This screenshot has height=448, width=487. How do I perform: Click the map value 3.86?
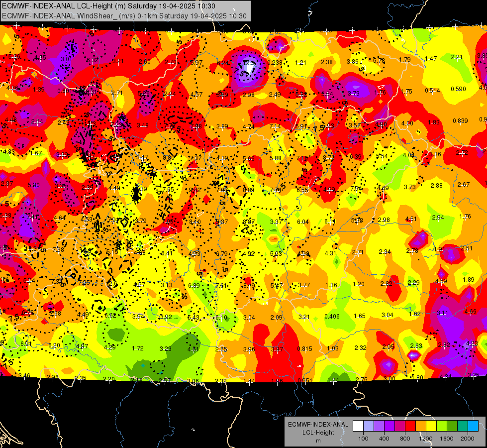[353, 62]
